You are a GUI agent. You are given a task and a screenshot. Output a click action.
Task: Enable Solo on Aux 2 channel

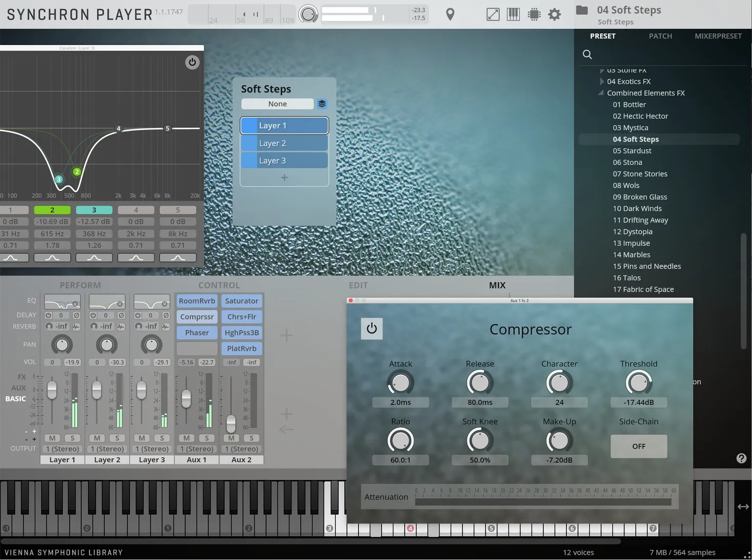[x=251, y=438]
